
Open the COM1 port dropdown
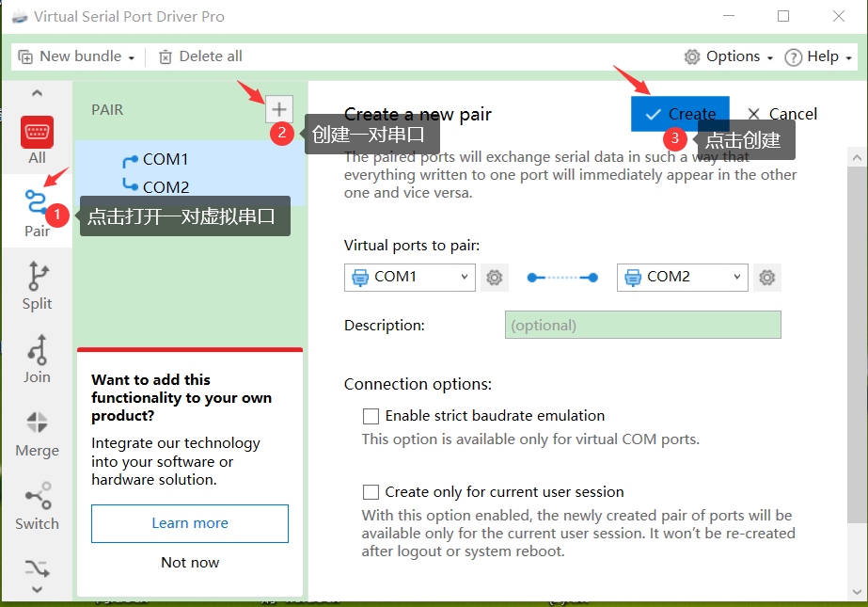[x=410, y=277]
